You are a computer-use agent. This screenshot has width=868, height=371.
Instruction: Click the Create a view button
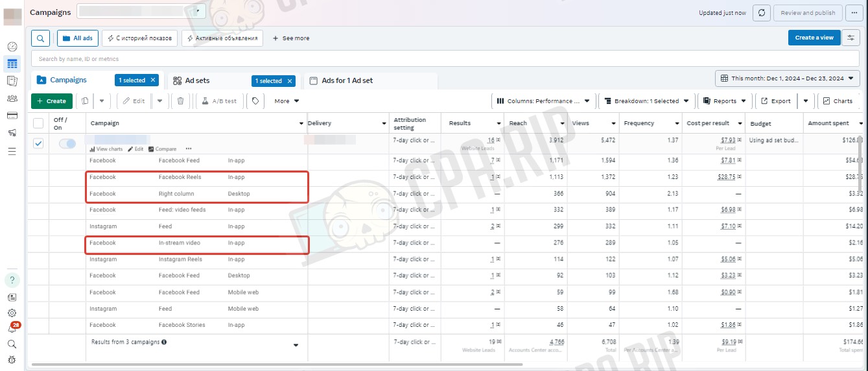[814, 38]
